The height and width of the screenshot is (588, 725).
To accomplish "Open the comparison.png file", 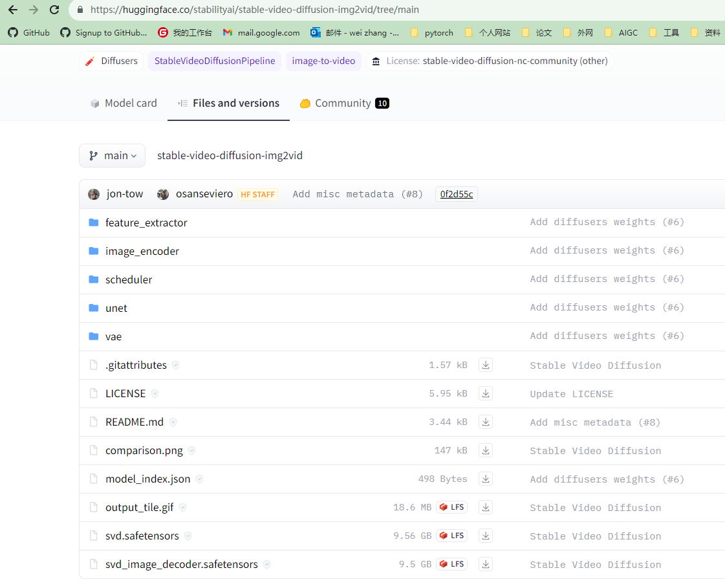I will pyautogui.click(x=144, y=451).
